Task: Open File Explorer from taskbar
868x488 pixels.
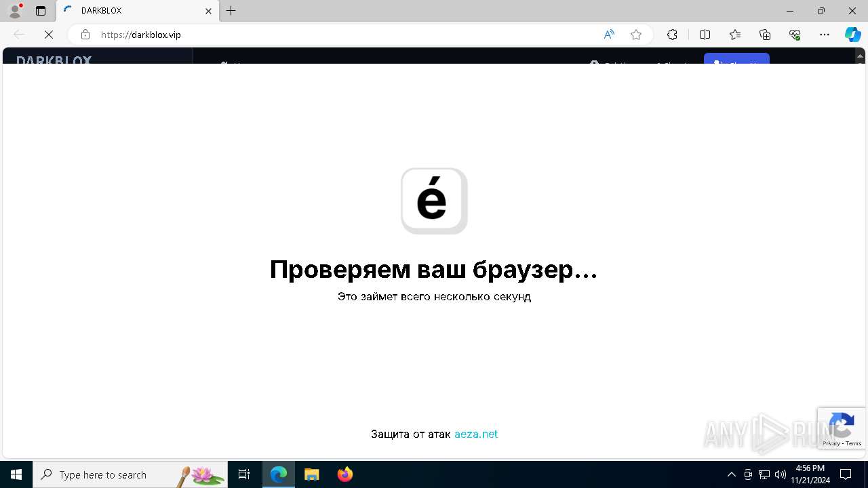Action: coord(312,474)
